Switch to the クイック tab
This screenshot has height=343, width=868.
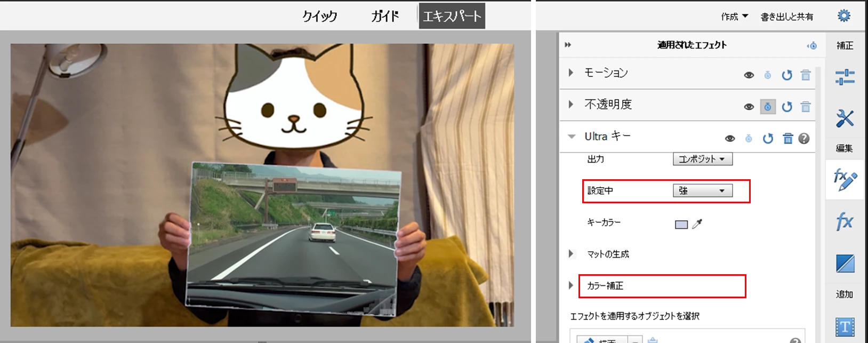point(320,16)
